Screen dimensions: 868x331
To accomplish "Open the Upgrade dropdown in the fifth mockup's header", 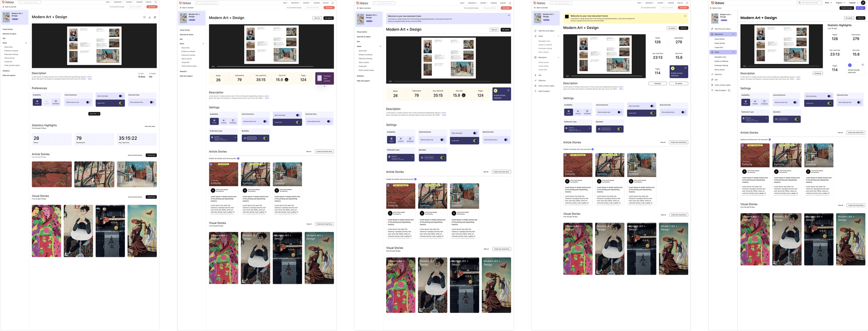I will (x=853, y=3).
